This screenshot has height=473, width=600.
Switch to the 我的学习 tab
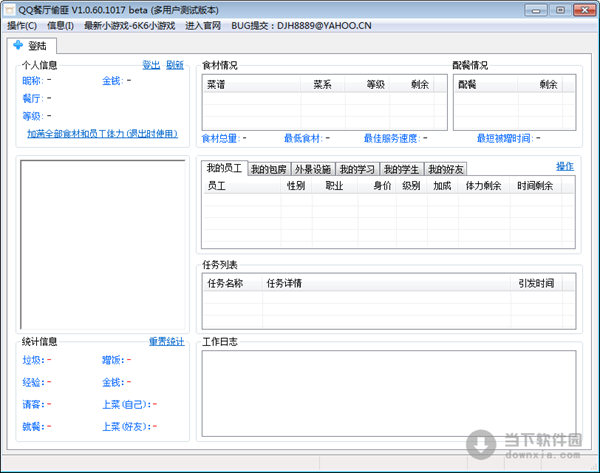356,169
